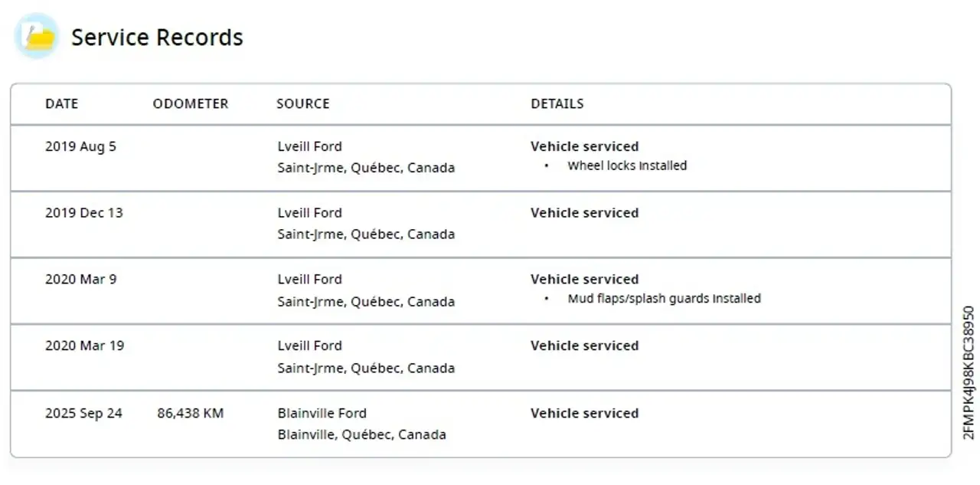
Task: Click the Wheel locks installed detail
Action: [x=627, y=165]
